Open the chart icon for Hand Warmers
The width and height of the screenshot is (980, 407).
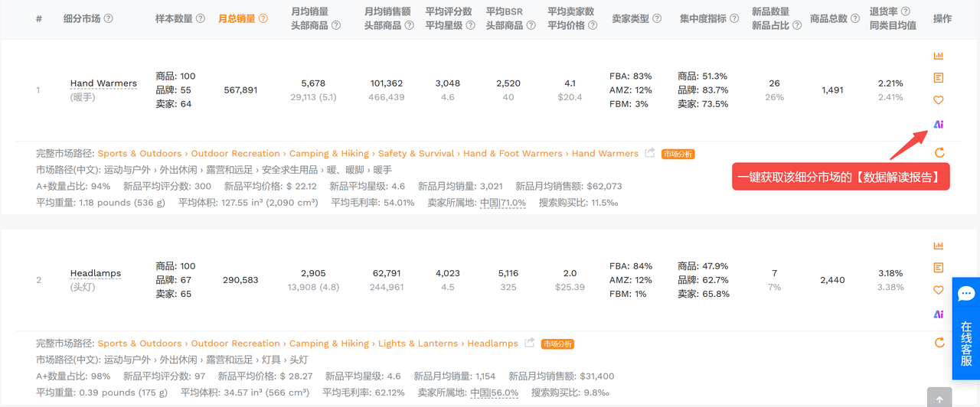(x=938, y=56)
